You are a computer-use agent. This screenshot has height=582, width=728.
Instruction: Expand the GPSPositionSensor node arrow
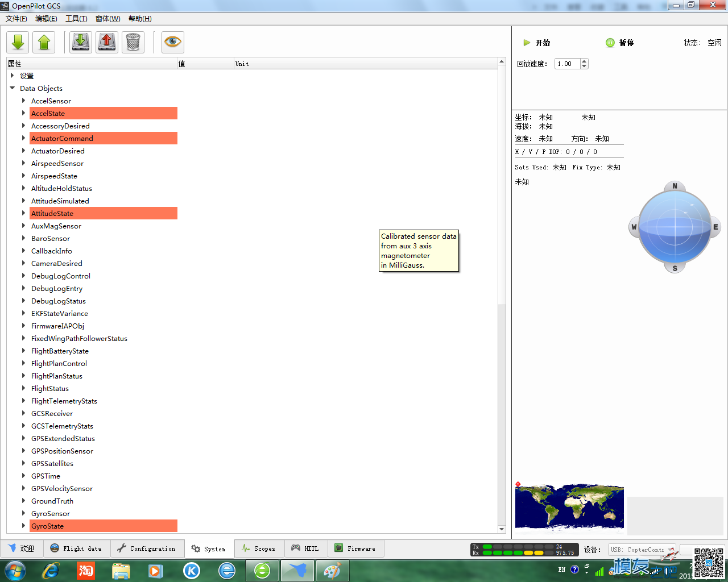23,451
